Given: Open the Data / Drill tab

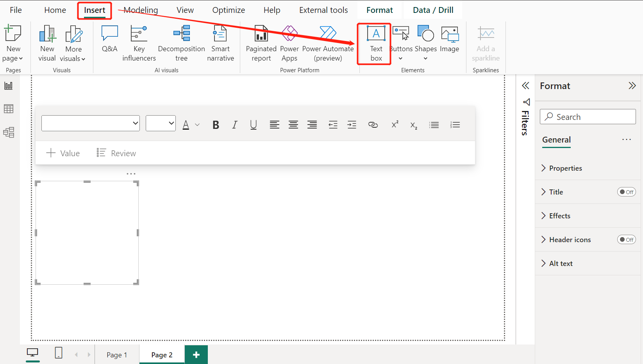Looking at the screenshot, I should pos(433,10).
